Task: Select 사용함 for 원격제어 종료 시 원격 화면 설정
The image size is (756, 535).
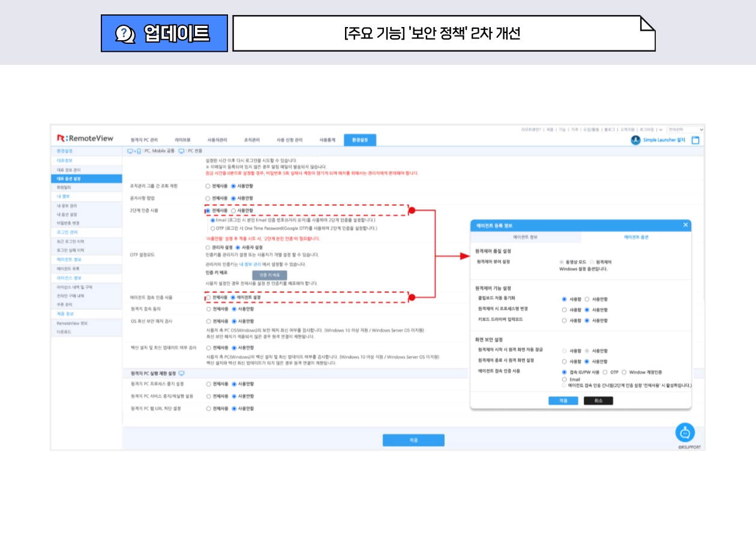Action: click(x=564, y=361)
